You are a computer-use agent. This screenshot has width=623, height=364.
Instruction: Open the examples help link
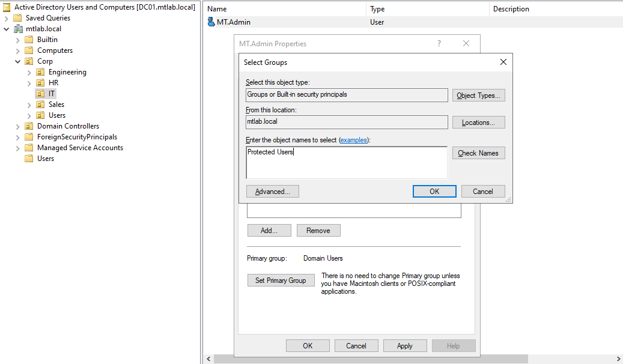click(x=354, y=140)
